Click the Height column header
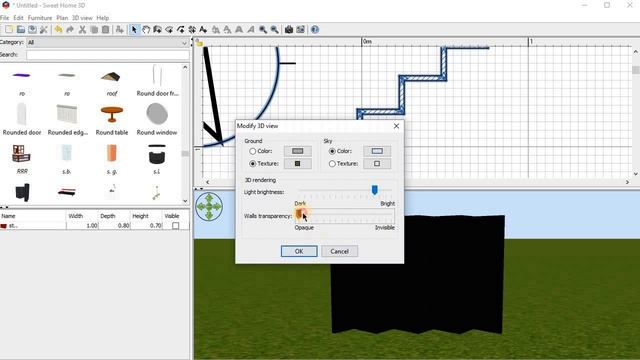 point(147,216)
